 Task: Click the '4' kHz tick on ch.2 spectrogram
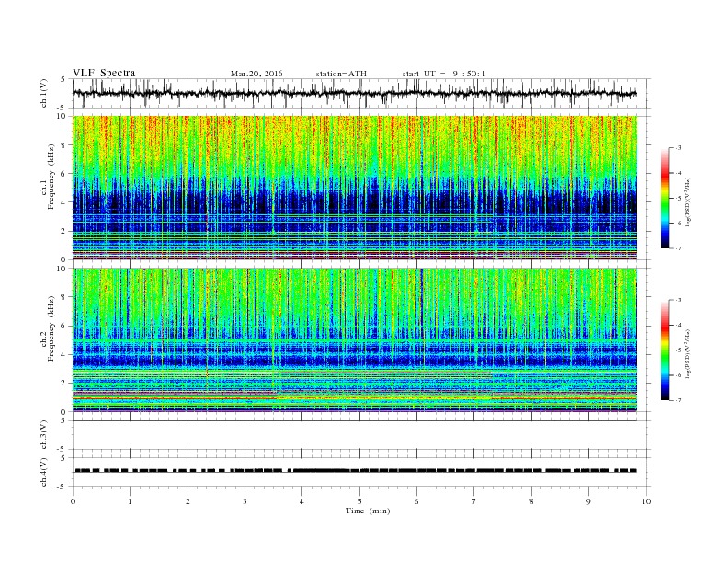pyautogui.click(x=64, y=354)
